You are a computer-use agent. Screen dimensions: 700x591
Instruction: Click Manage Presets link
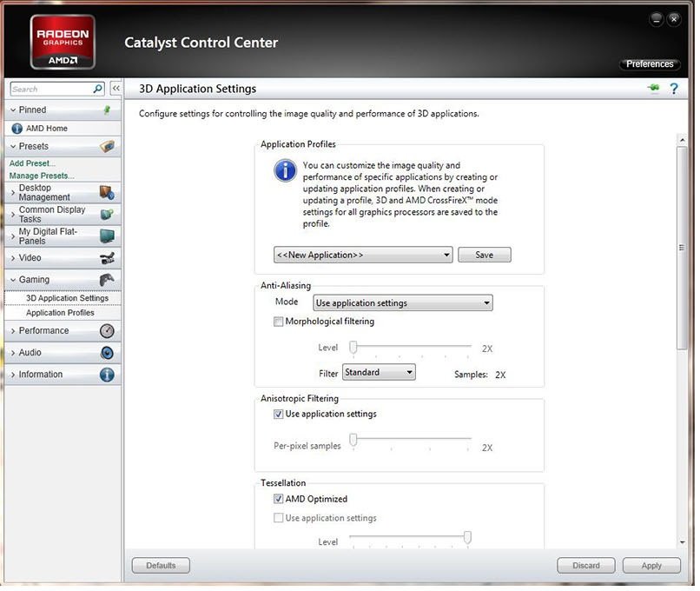tap(42, 176)
